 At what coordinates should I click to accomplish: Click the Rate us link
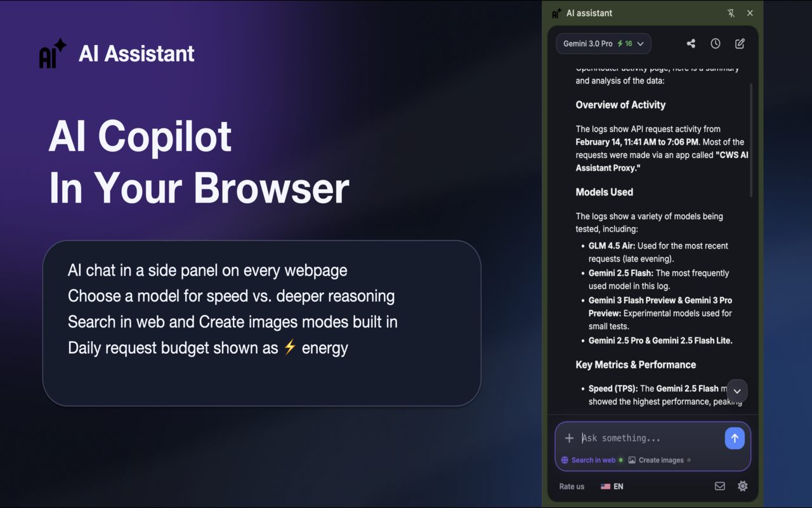click(572, 486)
